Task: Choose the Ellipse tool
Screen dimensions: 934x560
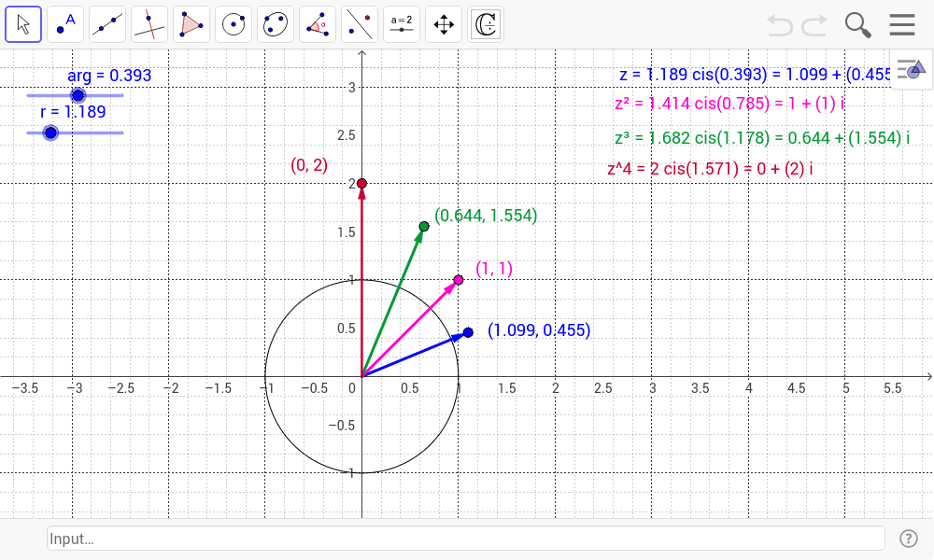Action: (x=276, y=24)
